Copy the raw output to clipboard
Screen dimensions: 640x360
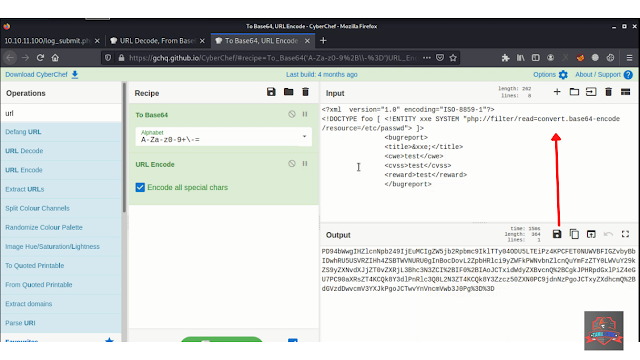[574, 234]
